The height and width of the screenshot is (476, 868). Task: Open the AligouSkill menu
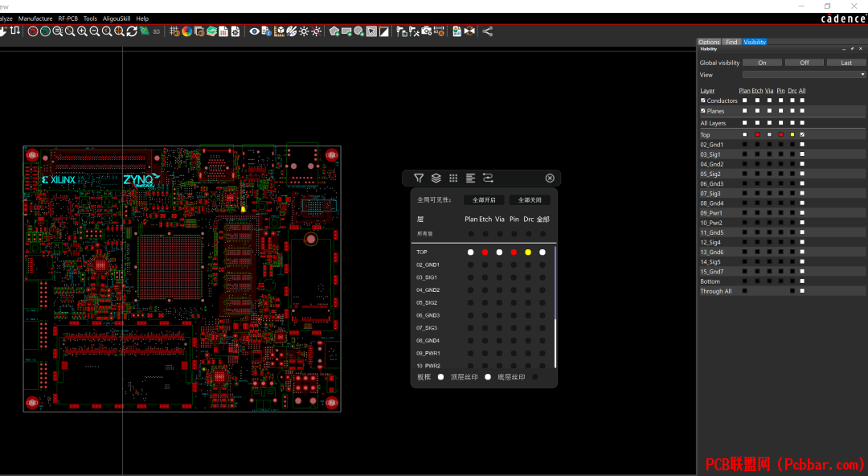[x=117, y=18]
